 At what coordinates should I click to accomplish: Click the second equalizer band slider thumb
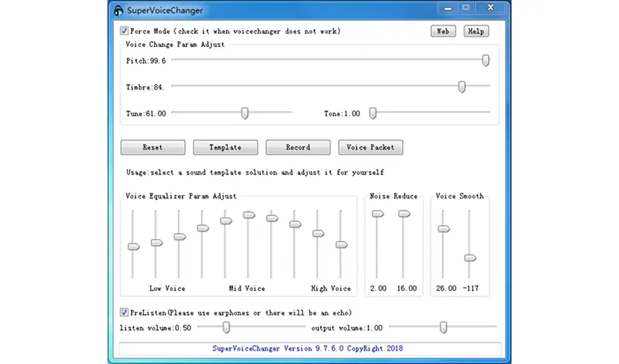click(157, 243)
